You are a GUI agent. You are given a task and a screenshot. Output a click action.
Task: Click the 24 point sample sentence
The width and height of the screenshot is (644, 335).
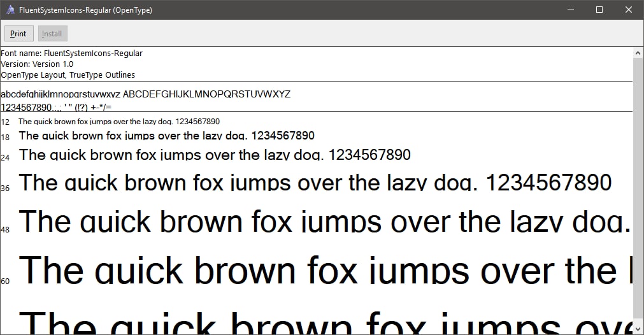[x=215, y=154]
